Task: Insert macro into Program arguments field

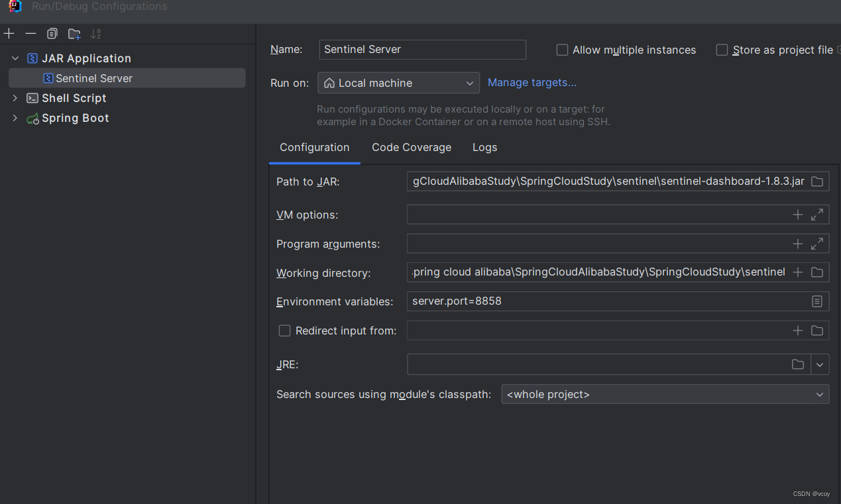Action: (798, 244)
